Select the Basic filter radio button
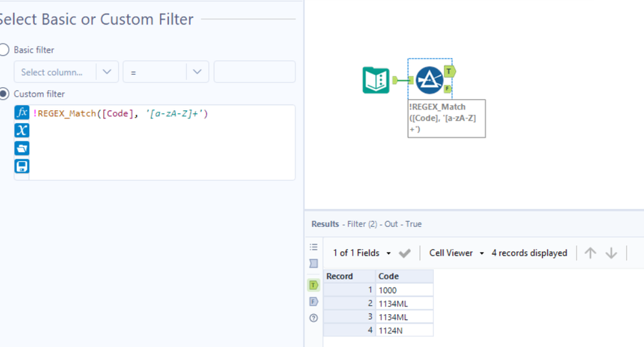 point(4,50)
